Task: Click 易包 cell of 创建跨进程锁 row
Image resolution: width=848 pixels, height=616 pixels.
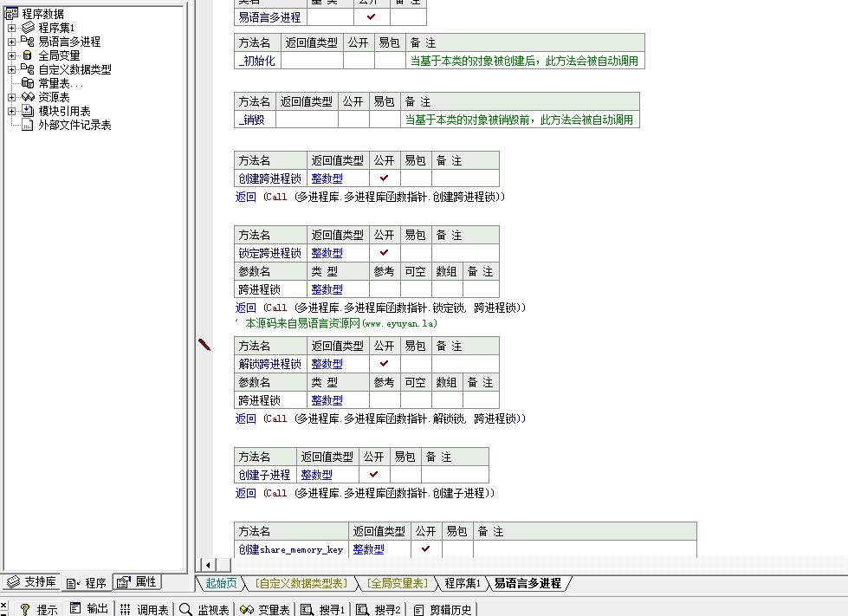Action: click(x=416, y=178)
